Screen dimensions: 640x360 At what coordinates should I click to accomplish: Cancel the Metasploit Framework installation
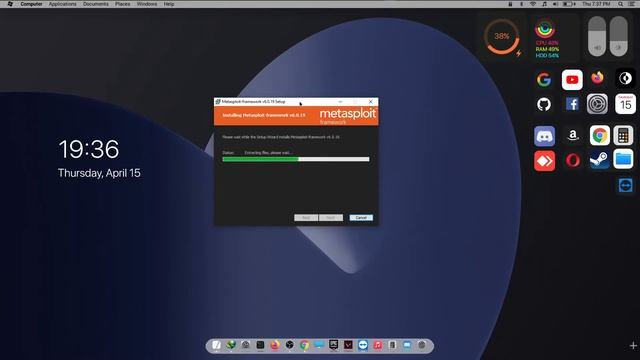click(361, 218)
